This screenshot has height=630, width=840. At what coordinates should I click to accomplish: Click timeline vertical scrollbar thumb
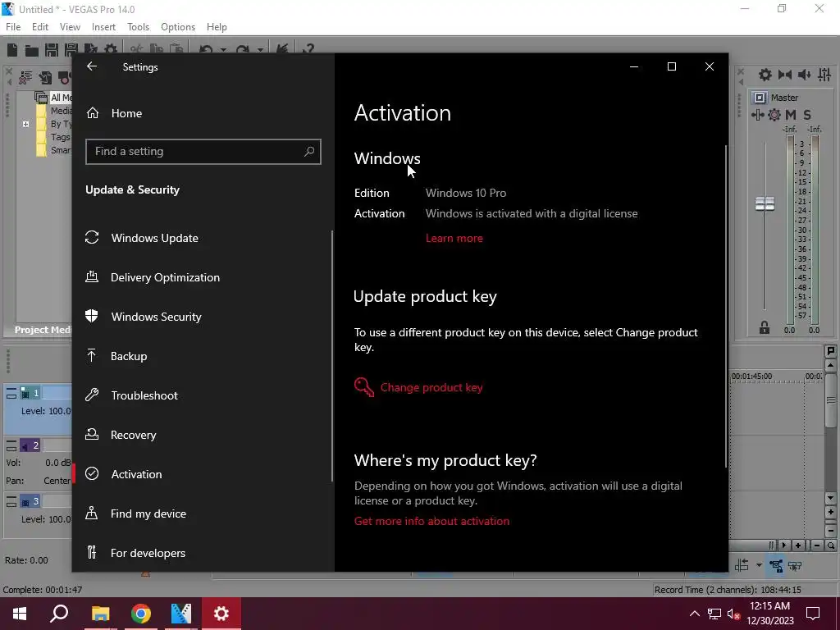point(830,400)
